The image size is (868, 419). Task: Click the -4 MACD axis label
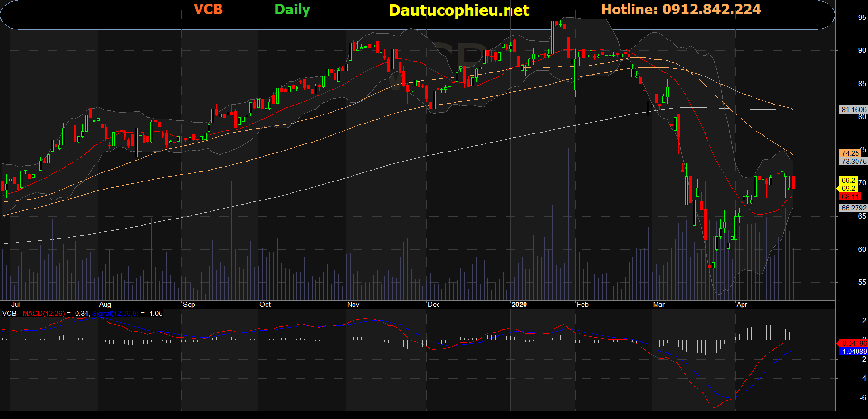(863, 378)
